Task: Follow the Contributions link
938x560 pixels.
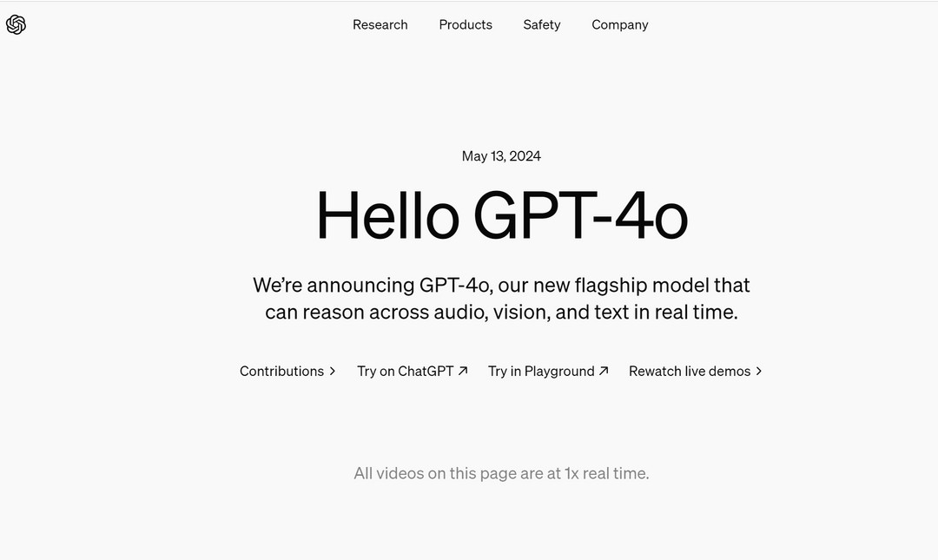Action: tap(287, 371)
